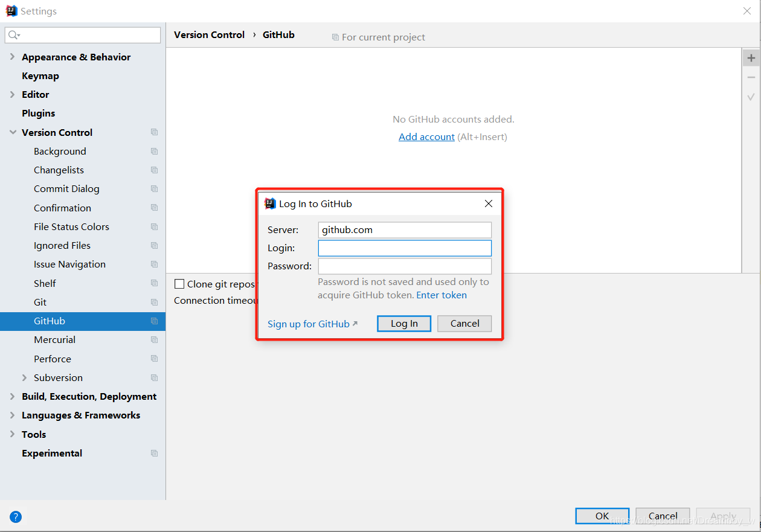Select Background under Version Control
The width and height of the screenshot is (761, 532).
tap(60, 152)
